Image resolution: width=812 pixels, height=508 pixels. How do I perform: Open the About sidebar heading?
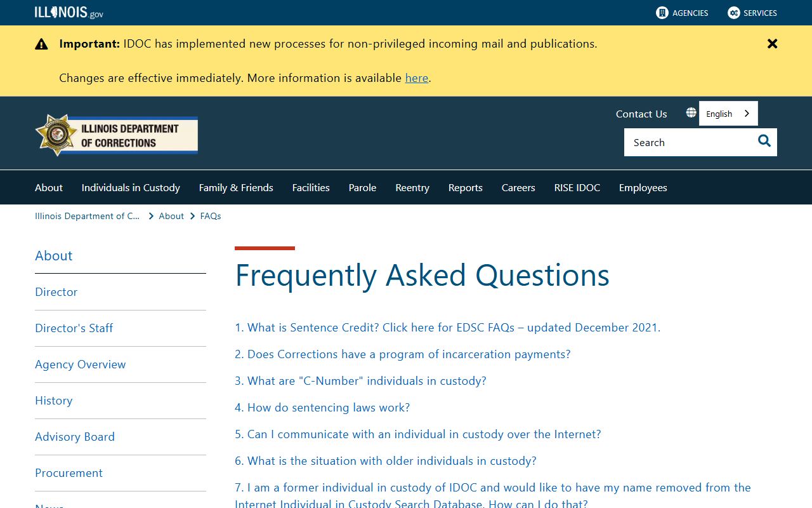point(54,255)
